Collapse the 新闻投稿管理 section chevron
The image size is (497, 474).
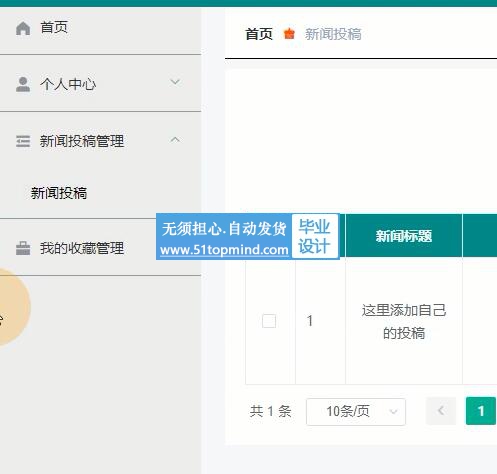point(175,140)
